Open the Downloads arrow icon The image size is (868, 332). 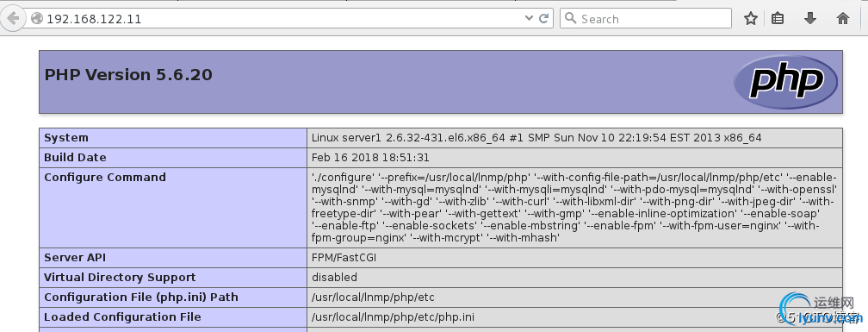coord(809,19)
